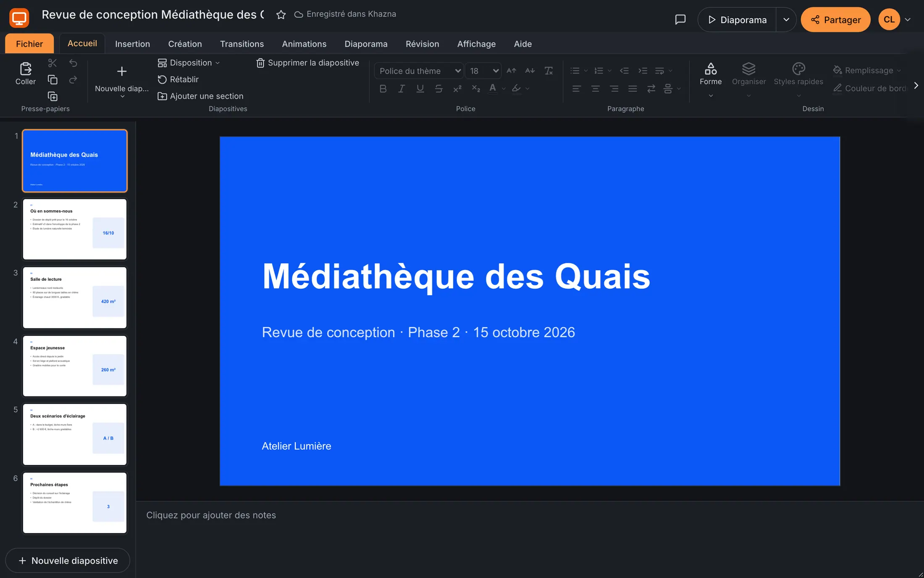The height and width of the screenshot is (578, 924).
Task: Open the font color A picker
Action: (493, 89)
